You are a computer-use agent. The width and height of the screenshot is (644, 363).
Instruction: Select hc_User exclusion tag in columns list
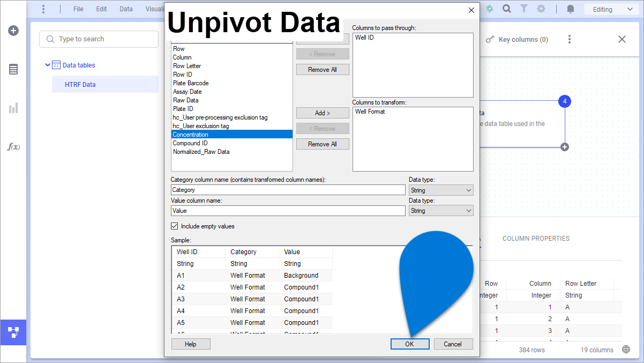[201, 126]
